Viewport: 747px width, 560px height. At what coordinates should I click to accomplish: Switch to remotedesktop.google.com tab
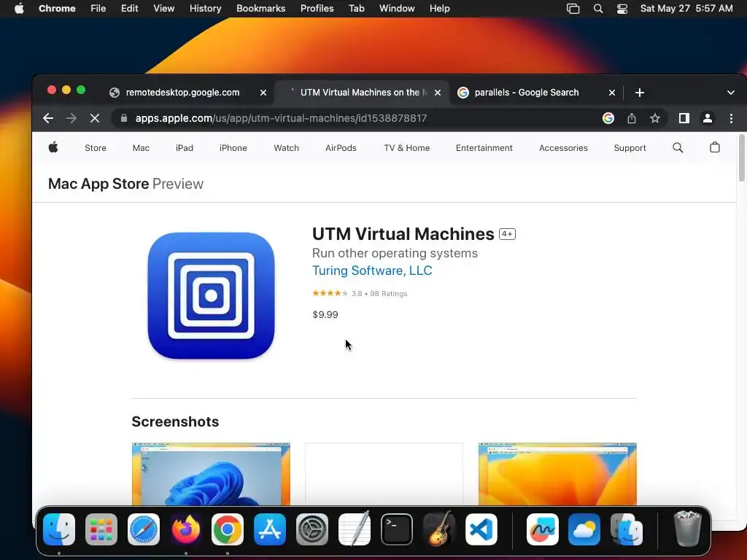pyautogui.click(x=182, y=93)
